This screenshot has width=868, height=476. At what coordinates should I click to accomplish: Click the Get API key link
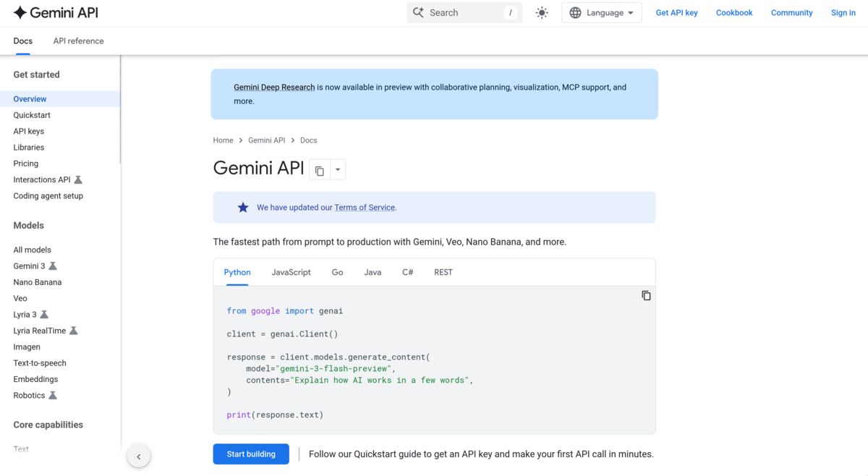(x=676, y=13)
